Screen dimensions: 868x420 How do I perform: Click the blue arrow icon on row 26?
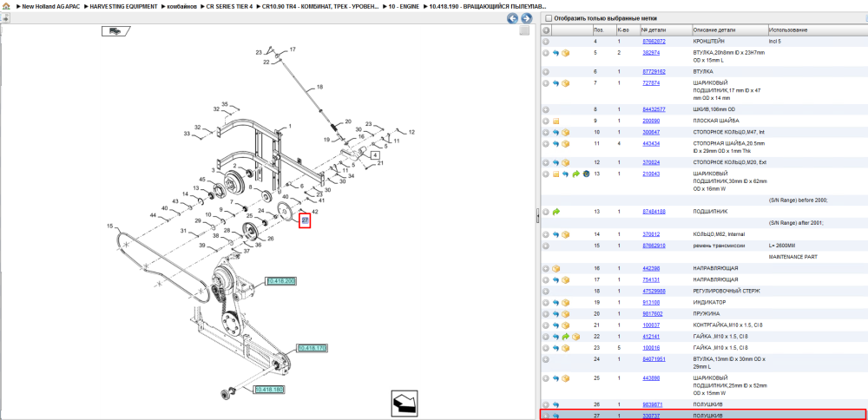coord(556,404)
